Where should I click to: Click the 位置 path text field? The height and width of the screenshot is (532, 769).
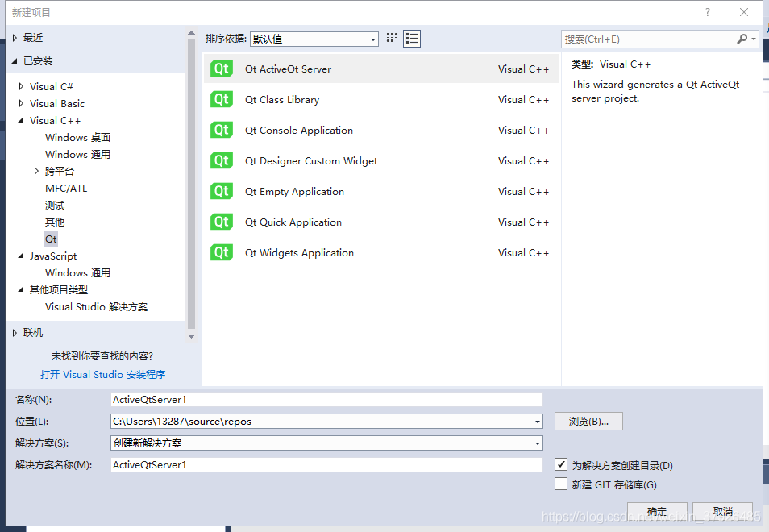pos(322,422)
